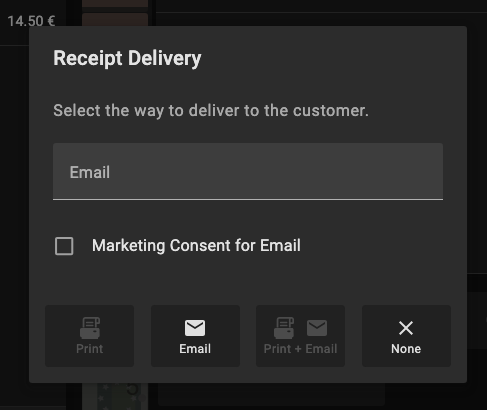Tick the Marketing Consent for Email checkbox

click(64, 246)
